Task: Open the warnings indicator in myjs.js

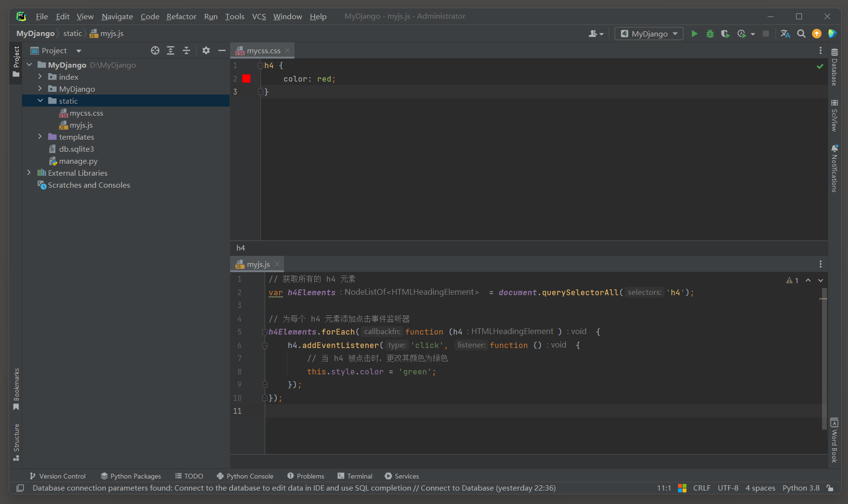Action: click(x=792, y=280)
